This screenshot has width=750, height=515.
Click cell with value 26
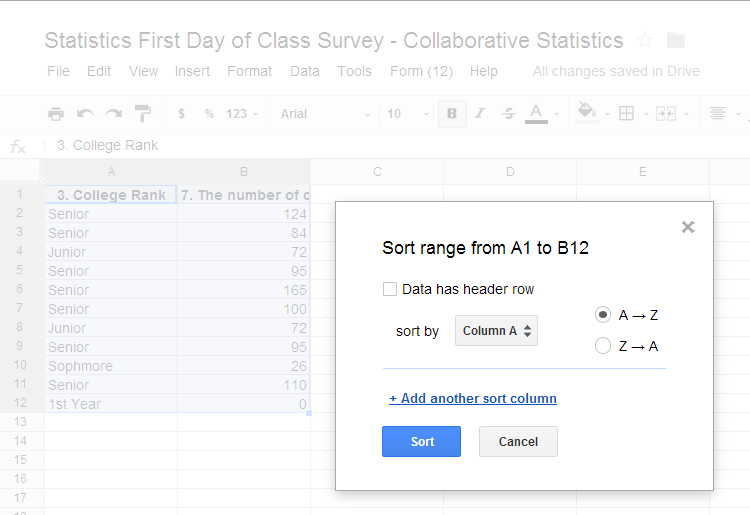244,366
